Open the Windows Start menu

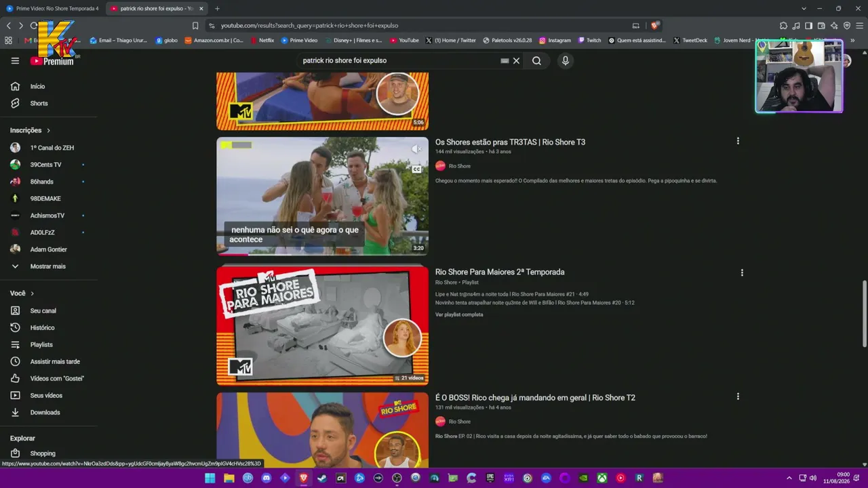pyautogui.click(x=210, y=478)
